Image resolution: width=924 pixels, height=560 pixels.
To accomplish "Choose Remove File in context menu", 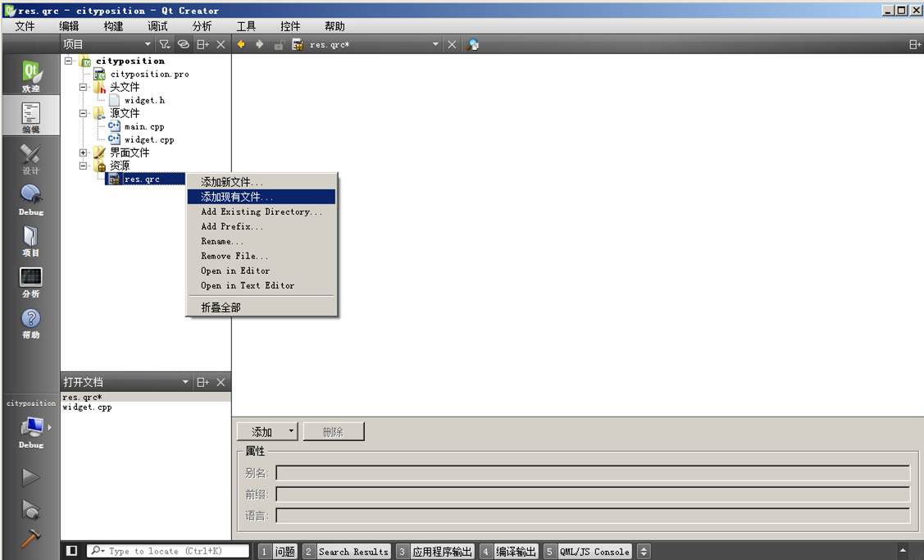I will 262,256.
